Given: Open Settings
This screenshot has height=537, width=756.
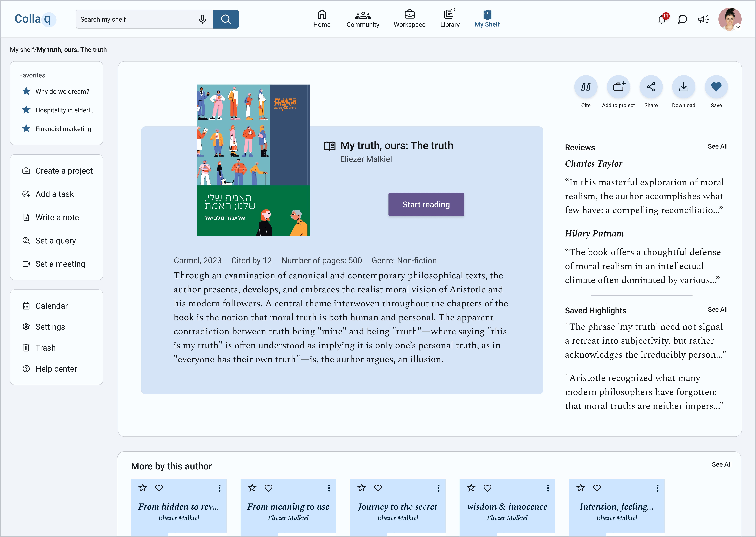Looking at the screenshot, I should (44, 327).
